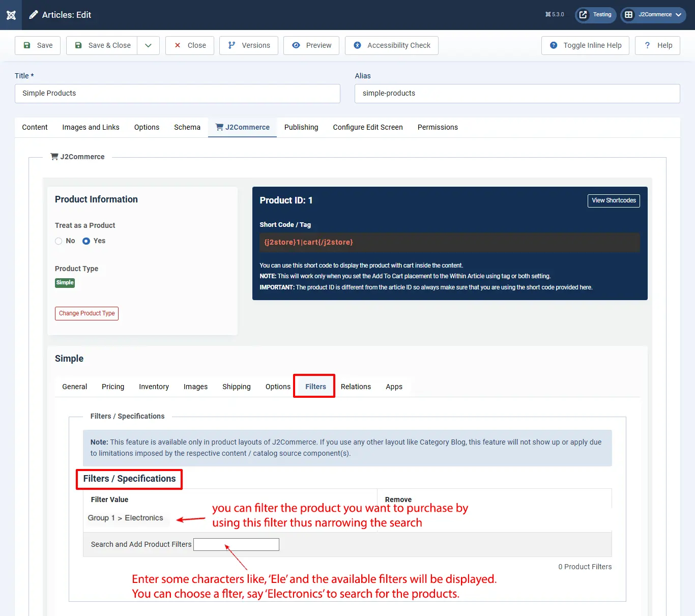Toggle Inline Help

pos(586,45)
